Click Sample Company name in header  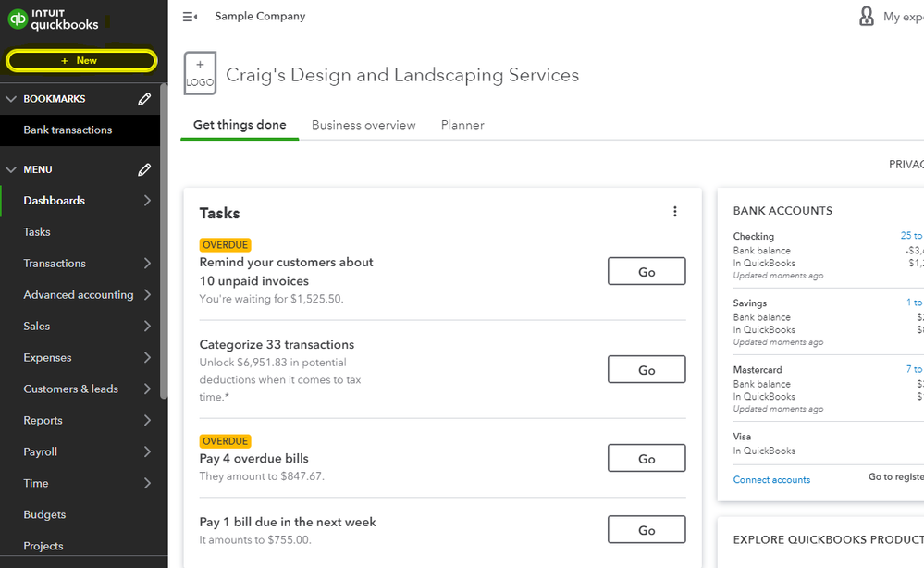coord(260,17)
